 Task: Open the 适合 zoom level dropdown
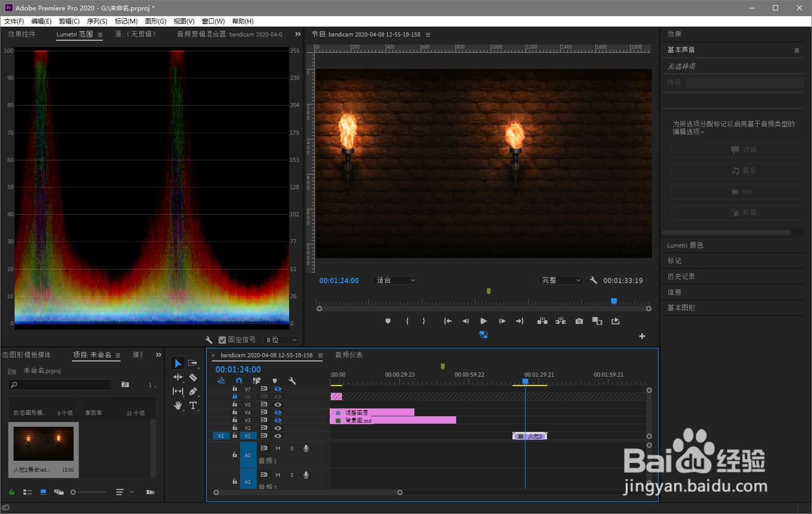(396, 281)
